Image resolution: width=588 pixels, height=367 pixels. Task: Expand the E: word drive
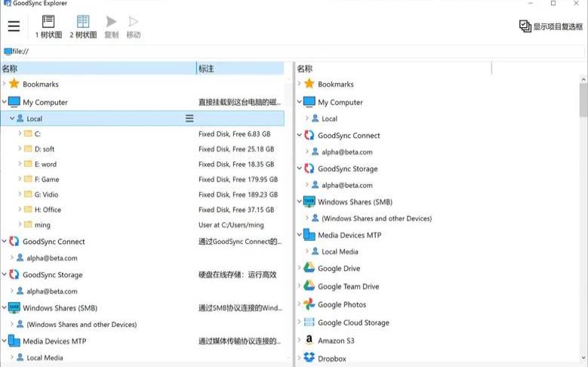[x=20, y=164]
